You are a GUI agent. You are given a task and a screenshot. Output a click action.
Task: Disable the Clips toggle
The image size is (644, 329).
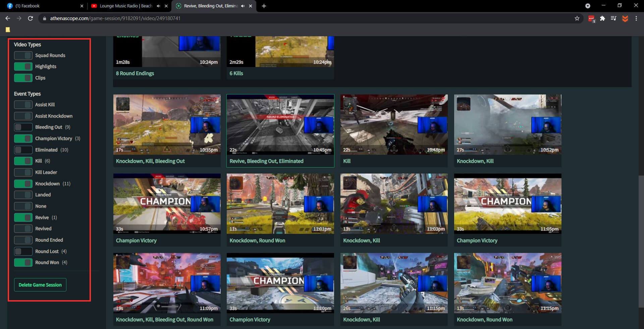point(23,78)
